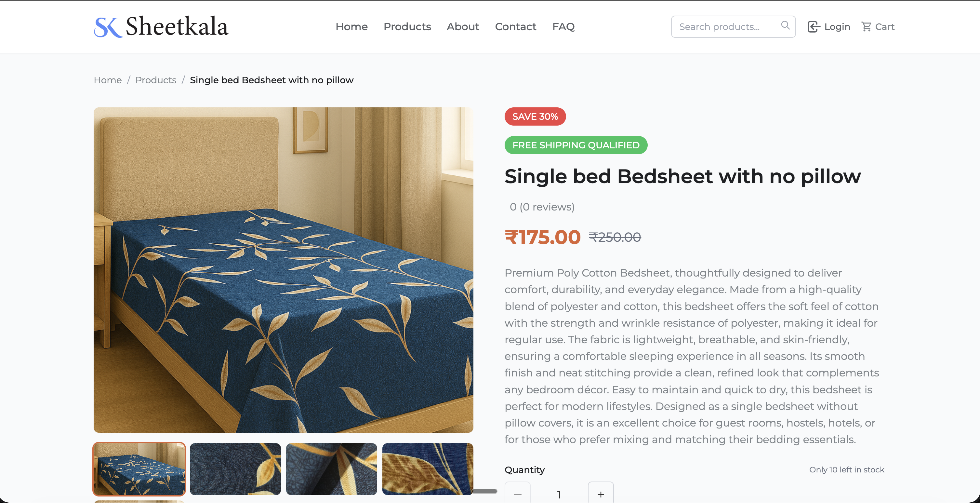Click the thumbnail strip horizontal scrollbar
This screenshot has height=503, width=980.
[484, 491]
